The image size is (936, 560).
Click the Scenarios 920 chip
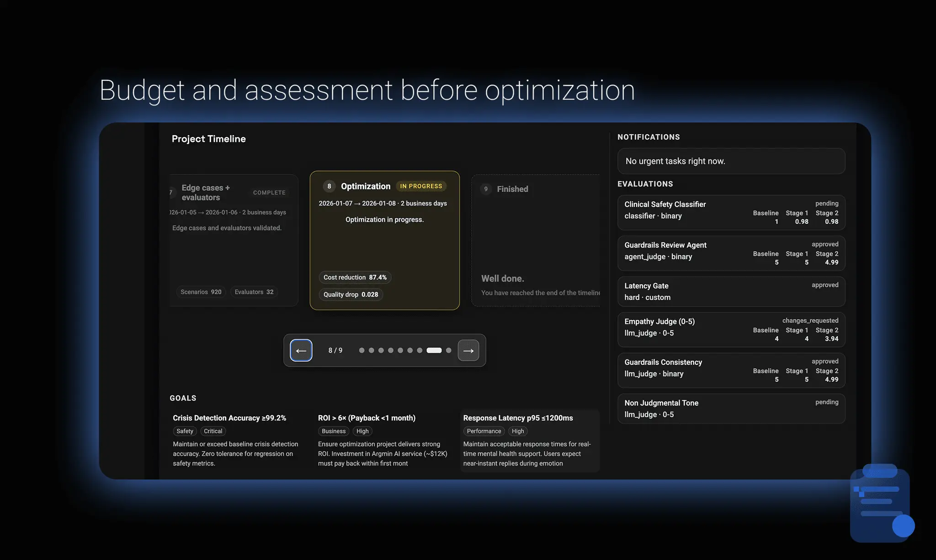click(x=201, y=292)
